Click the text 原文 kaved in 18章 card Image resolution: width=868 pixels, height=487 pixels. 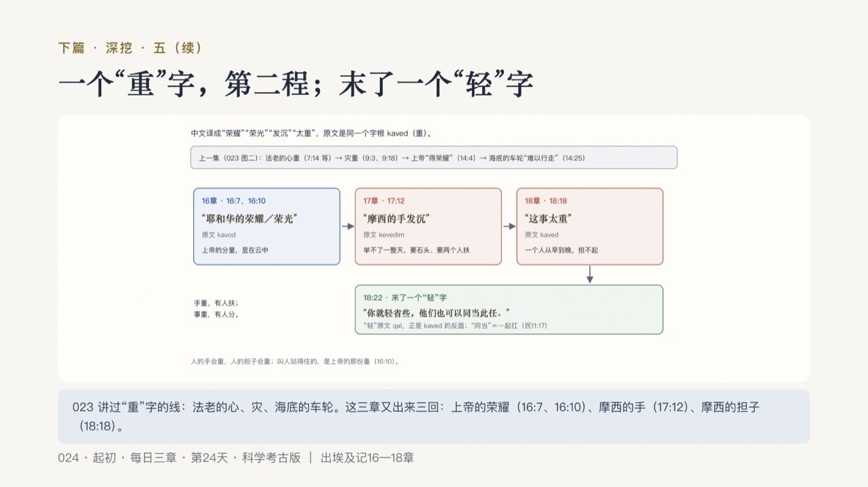(542, 235)
